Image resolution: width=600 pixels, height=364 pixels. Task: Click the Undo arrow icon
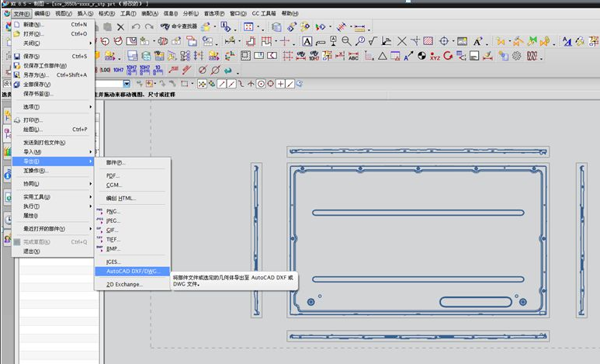pos(135,27)
